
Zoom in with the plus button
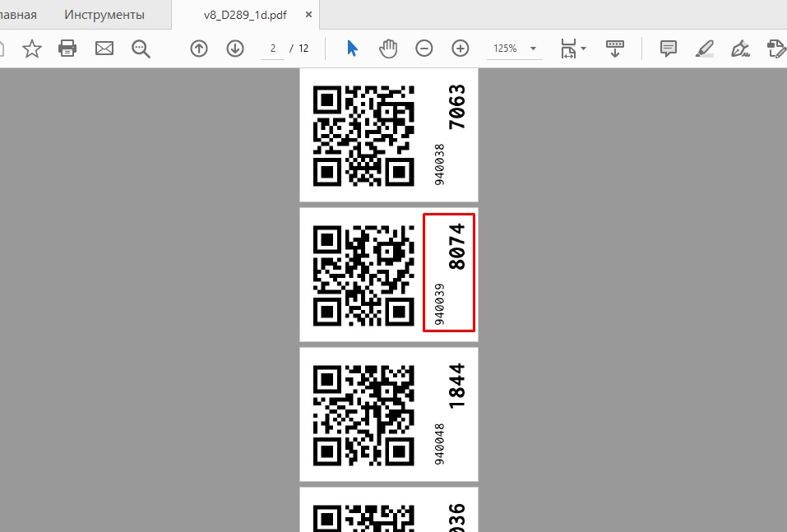pyautogui.click(x=461, y=49)
